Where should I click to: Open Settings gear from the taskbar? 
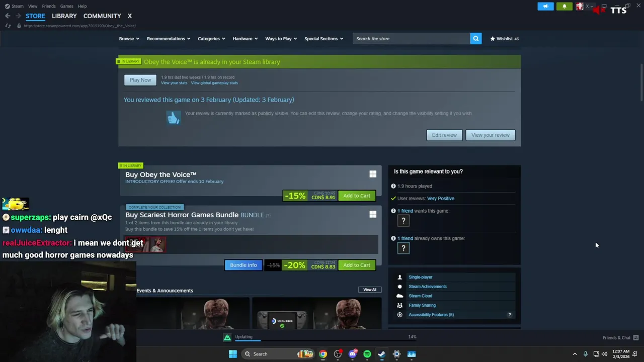click(396, 354)
